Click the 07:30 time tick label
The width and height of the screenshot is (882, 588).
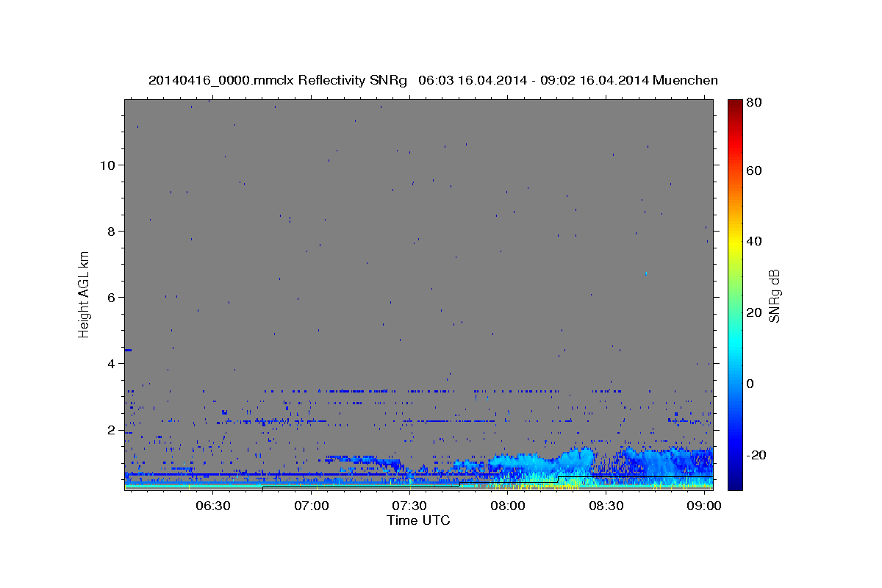point(409,506)
